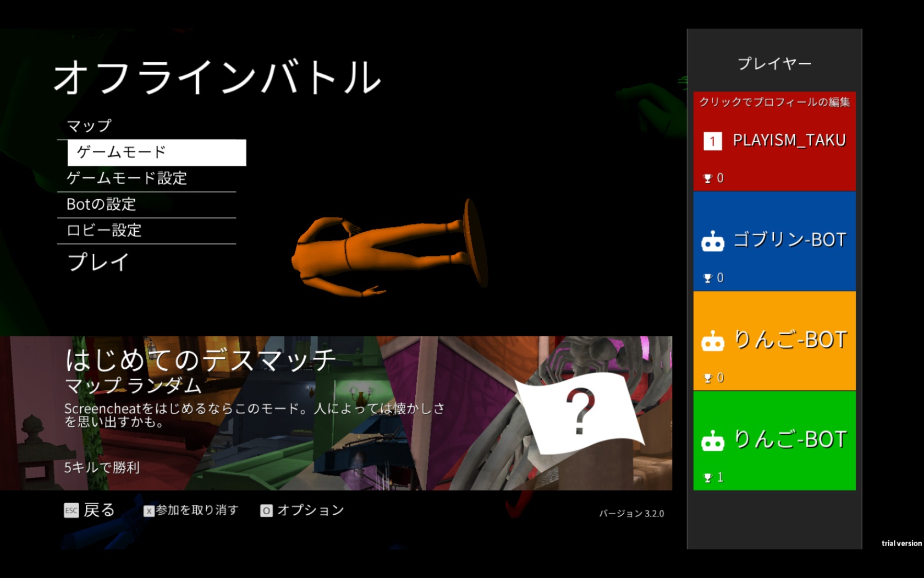924x578 pixels.
Task: Open the Botの設定 menu entry
Action: click(146, 204)
